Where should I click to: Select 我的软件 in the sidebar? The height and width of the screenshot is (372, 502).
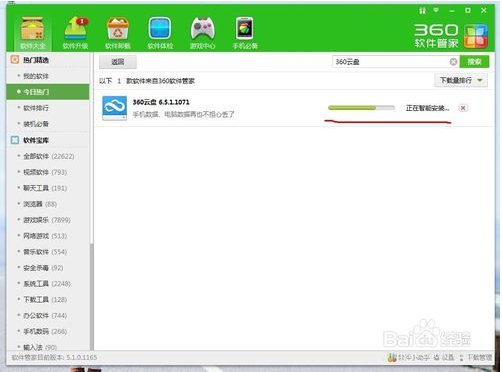tap(36, 76)
